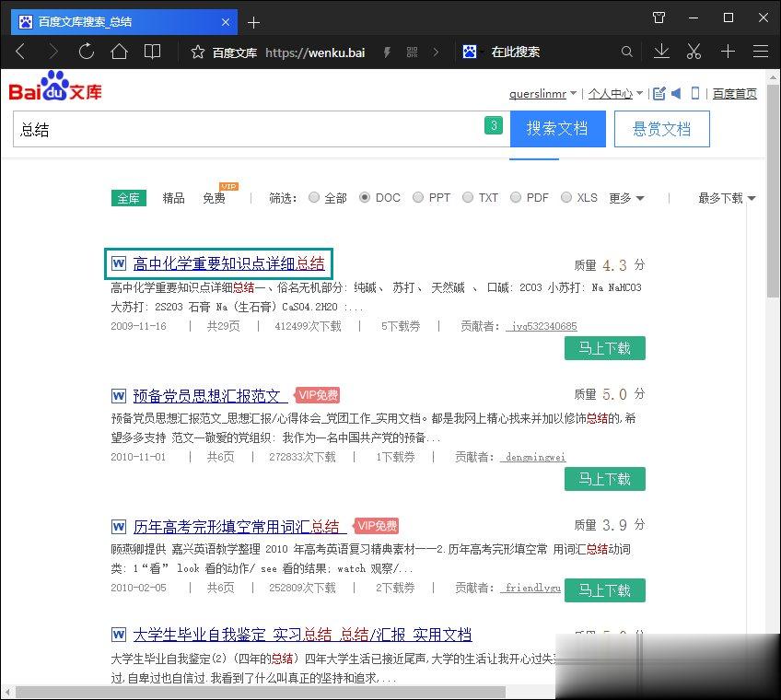781x700 pixels.
Task: Switch to the 免费 VIP tab
Action: pyautogui.click(x=215, y=198)
